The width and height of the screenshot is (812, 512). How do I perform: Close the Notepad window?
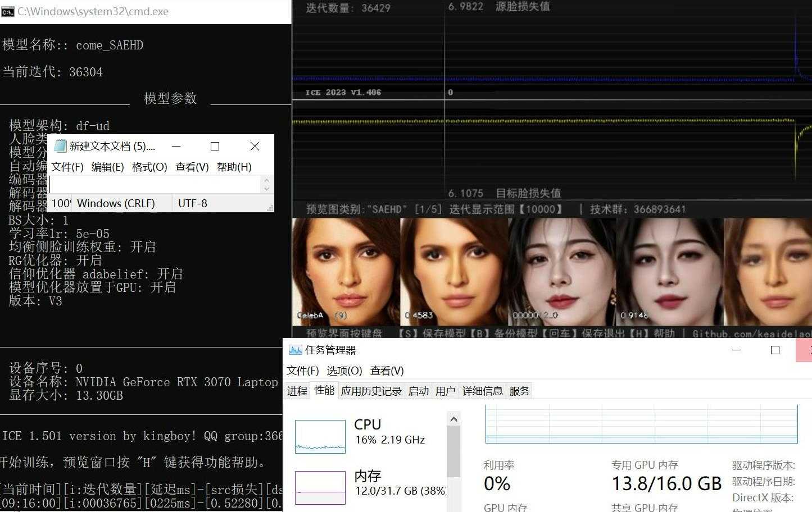point(255,146)
